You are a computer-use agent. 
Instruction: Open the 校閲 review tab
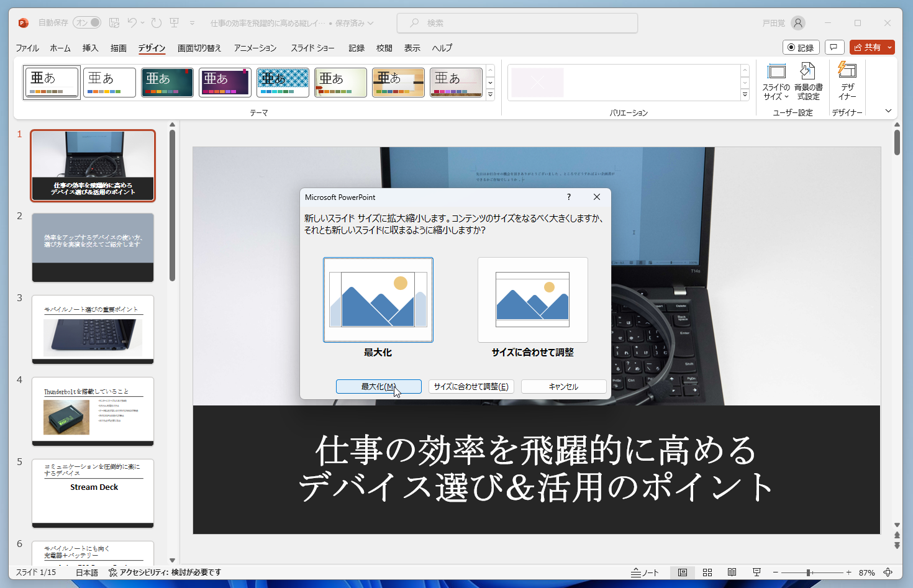tap(384, 48)
